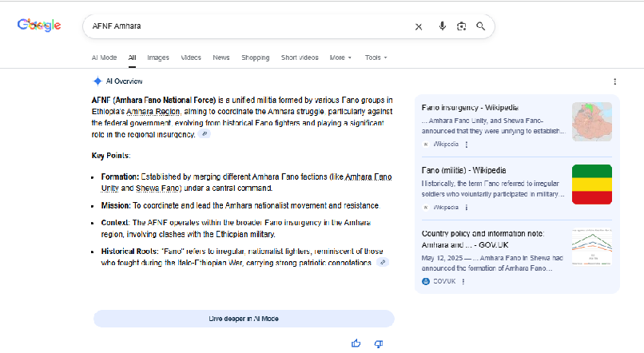Switch to AI Mode tab
This screenshot has width=644, height=353.
tap(104, 58)
